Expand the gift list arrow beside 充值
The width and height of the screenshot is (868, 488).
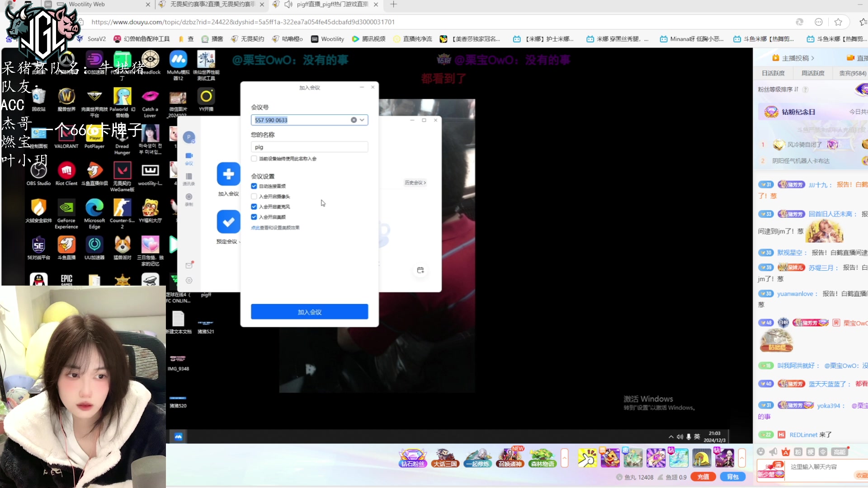click(742, 458)
